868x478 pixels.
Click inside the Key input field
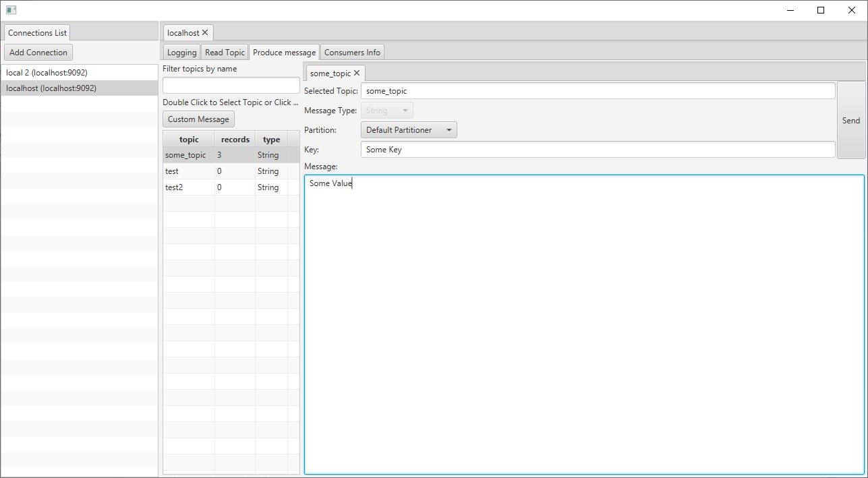[598, 149]
